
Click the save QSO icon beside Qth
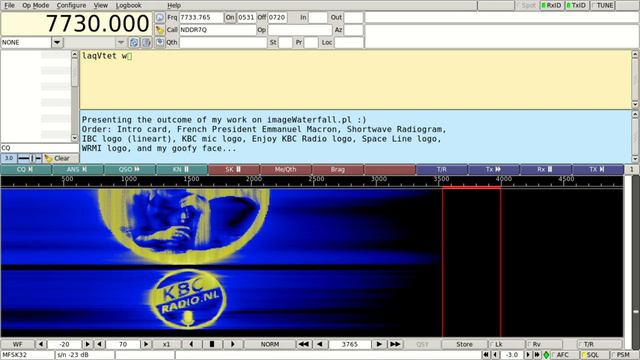160,42
